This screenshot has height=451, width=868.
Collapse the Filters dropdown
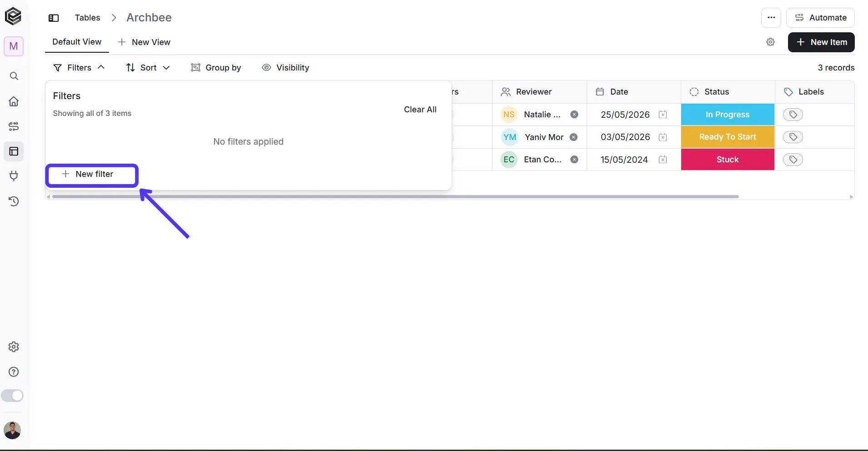(x=79, y=68)
